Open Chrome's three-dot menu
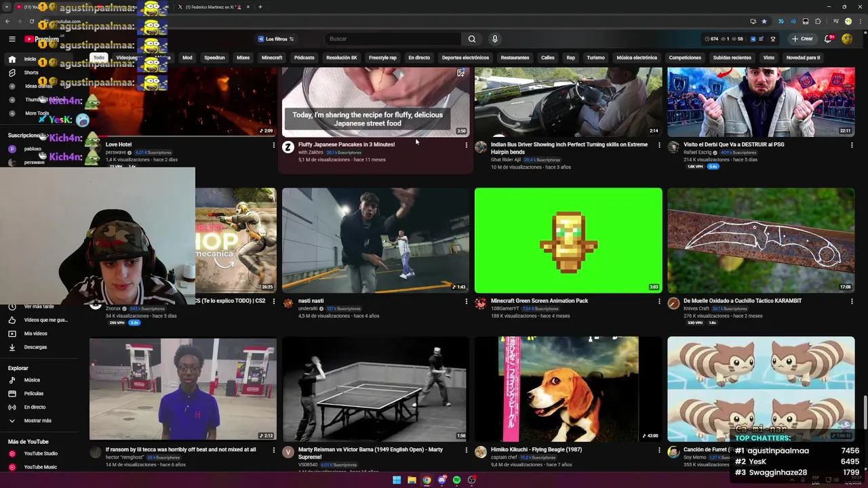The width and height of the screenshot is (868, 488). pos(860,22)
